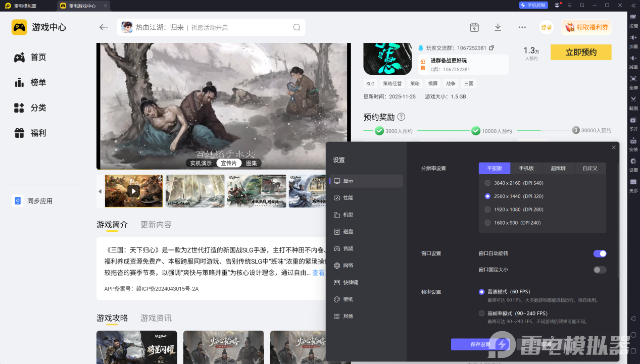
Task: Click the 立即预约 reserve button
Action: coord(581,53)
